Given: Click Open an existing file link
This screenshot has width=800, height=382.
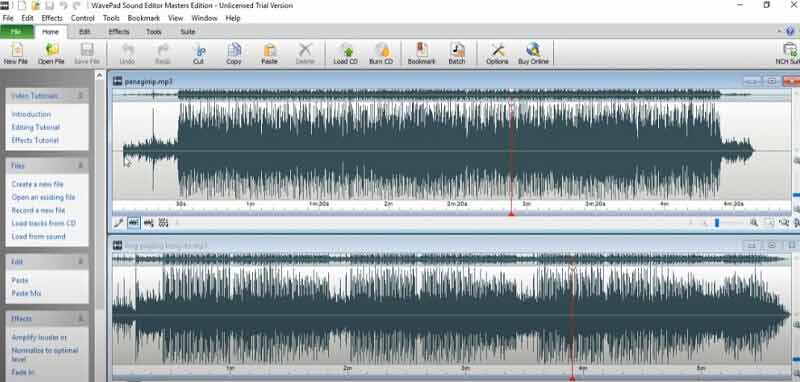Looking at the screenshot, I should pyautogui.click(x=43, y=197).
